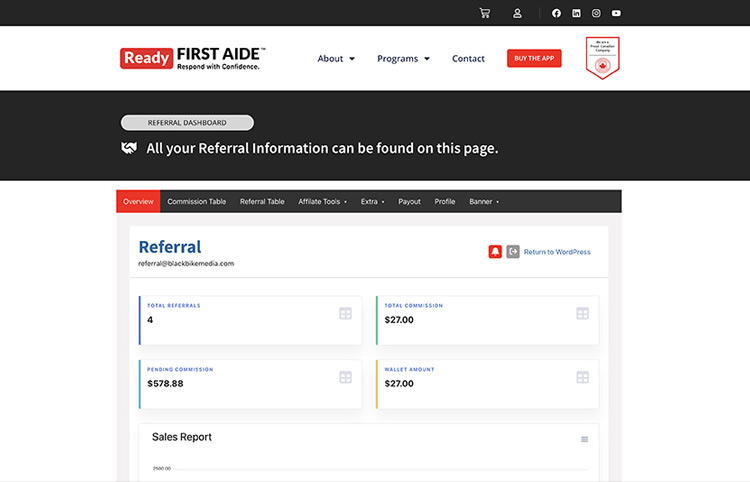750x482 pixels.
Task: Expand the Banner tab dropdown
Action: pos(484,202)
